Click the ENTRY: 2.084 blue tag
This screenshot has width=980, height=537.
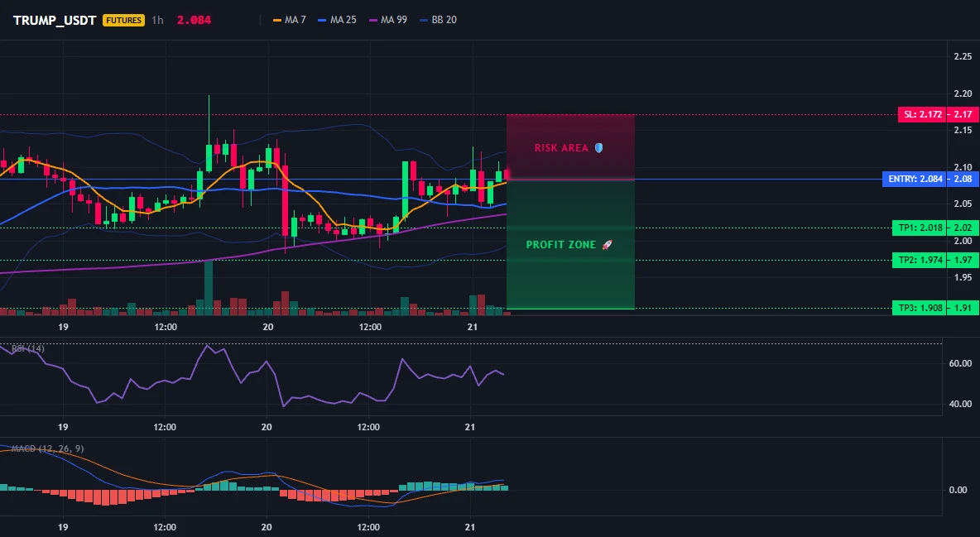[x=915, y=180]
